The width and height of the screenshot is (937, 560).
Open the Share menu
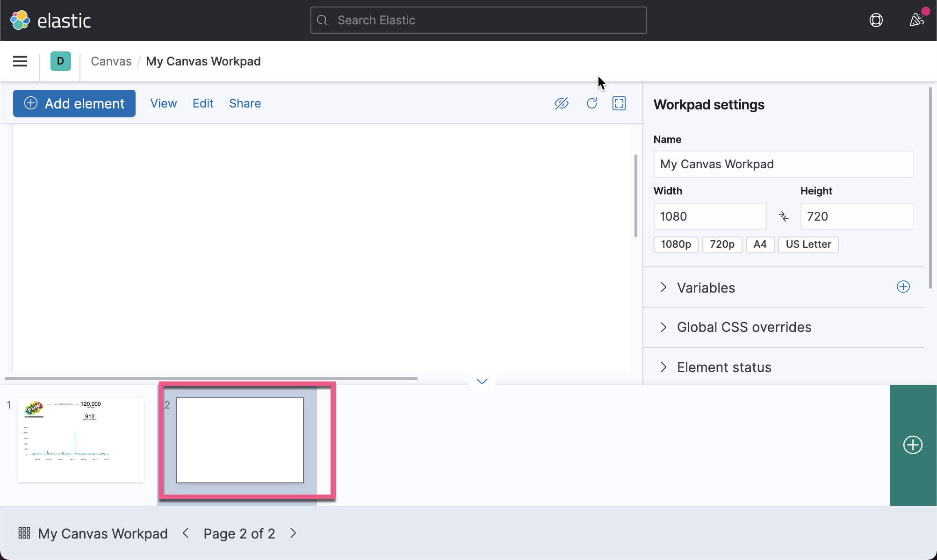coord(245,103)
